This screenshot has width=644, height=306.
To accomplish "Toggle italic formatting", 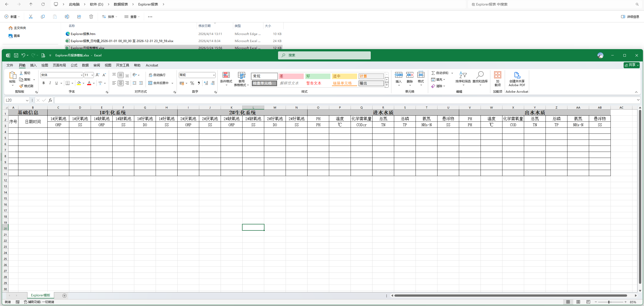I will [50, 83].
